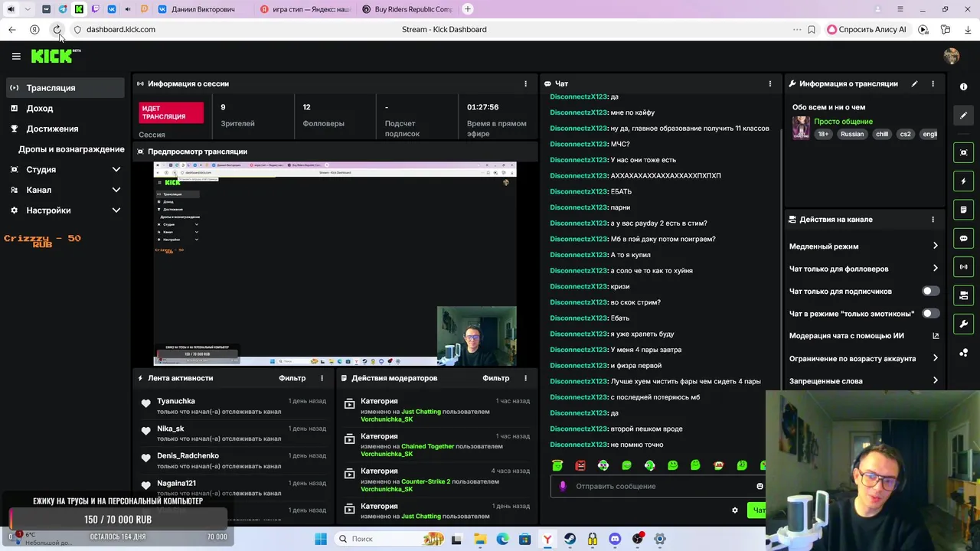Select Доход in sidebar
Screen dimensions: 980x551
click(65, 109)
